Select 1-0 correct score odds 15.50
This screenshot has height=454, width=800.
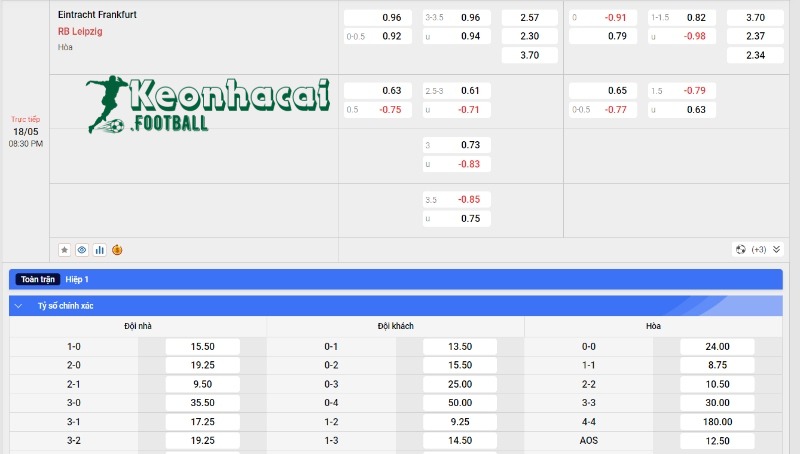point(203,347)
